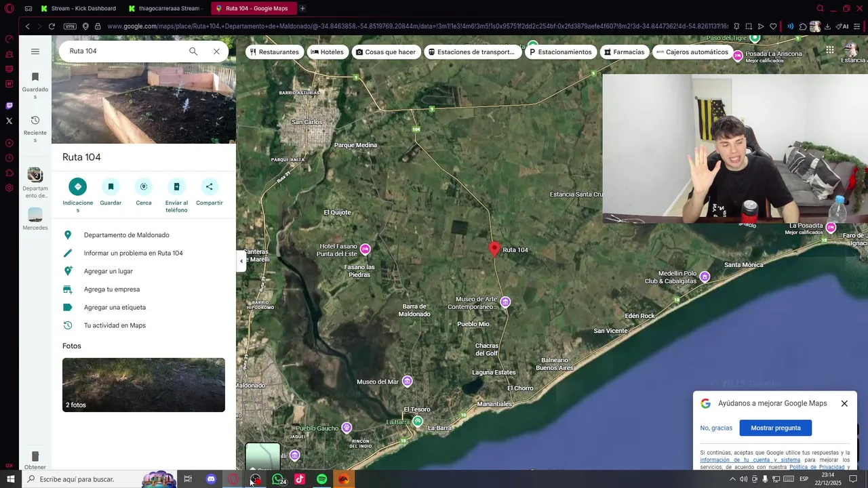
Task: Click Informar un problema en Ruta 104
Action: tap(145, 253)
